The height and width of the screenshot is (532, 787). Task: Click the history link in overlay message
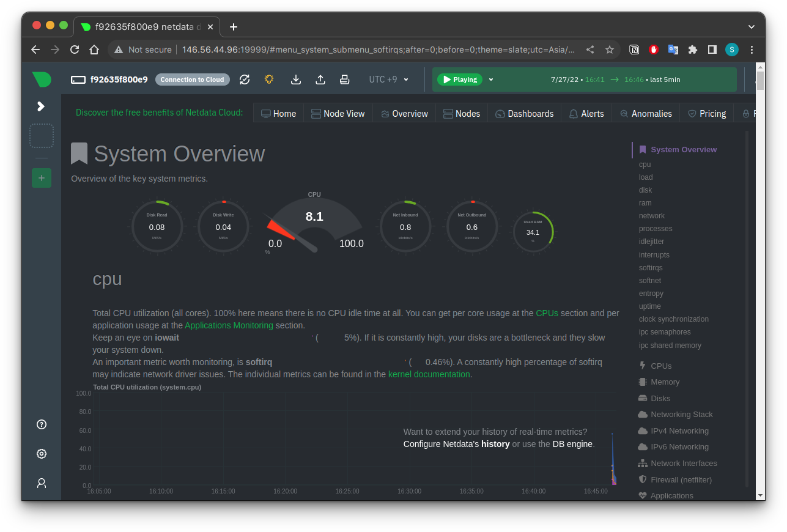pyautogui.click(x=495, y=444)
